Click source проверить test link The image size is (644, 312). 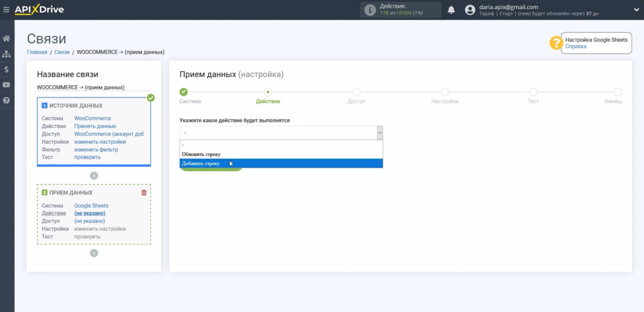click(87, 157)
